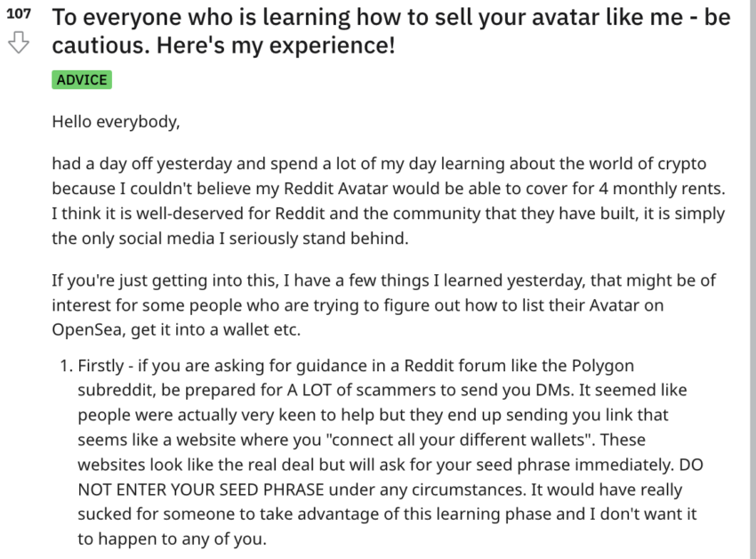
Task: Click 'Reddit Avatar' in the second paragraph
Action: (x=335, y=189)
